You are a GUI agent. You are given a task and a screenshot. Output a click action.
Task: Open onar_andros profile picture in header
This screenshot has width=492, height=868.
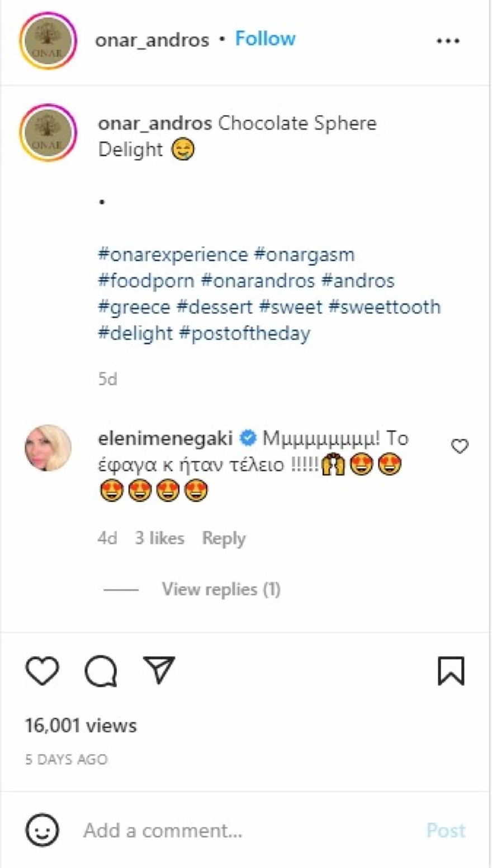click(48, 41)
